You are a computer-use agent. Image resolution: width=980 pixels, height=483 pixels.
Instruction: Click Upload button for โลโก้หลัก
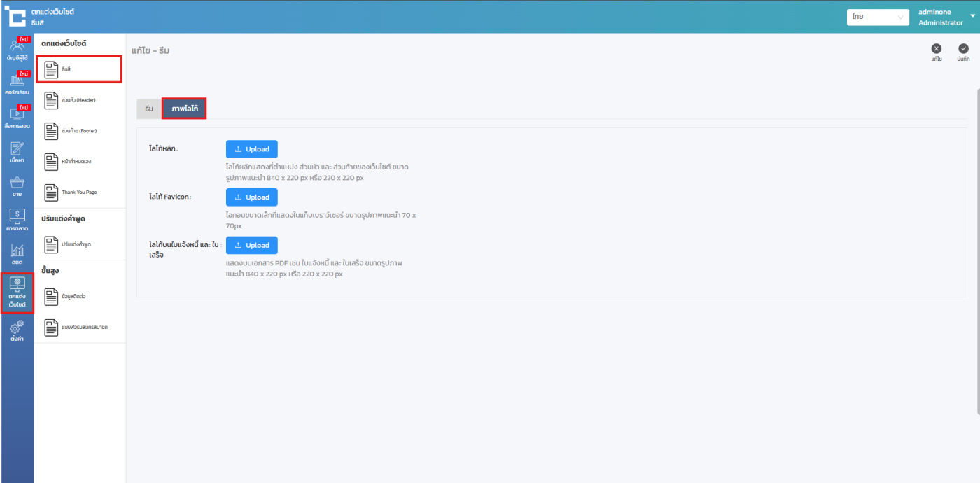251,149
